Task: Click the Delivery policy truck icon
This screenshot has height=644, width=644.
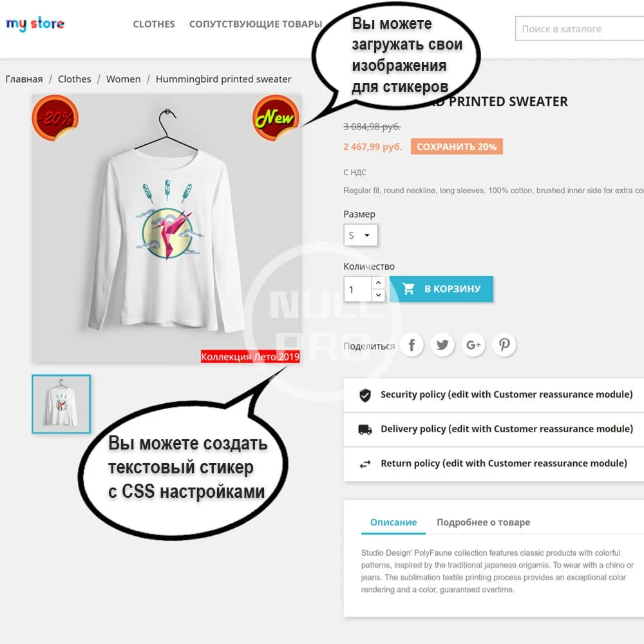Action: click(365, 430)
